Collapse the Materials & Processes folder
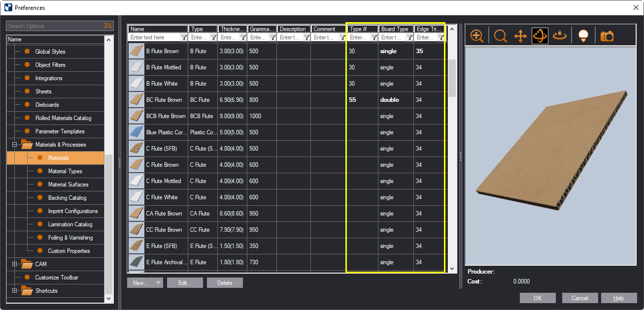The width and height of the screenshot is (644, 310). (x=15, y=145)
